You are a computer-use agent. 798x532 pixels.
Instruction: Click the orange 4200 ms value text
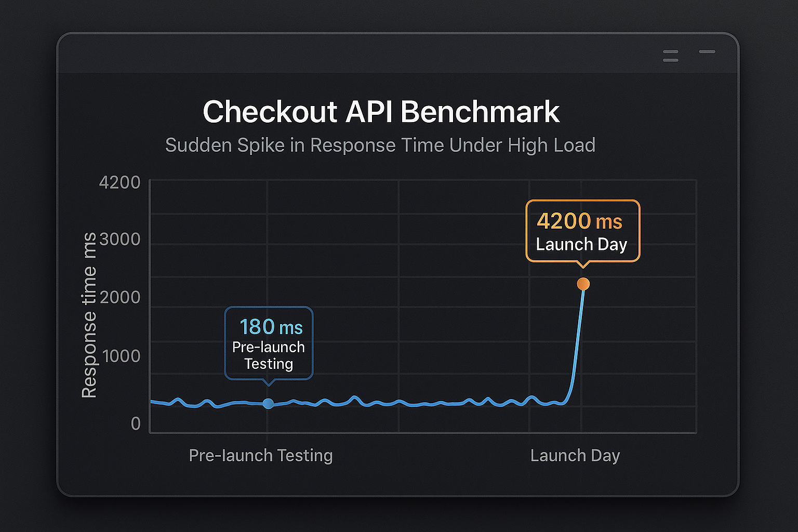tap(579, 221)
